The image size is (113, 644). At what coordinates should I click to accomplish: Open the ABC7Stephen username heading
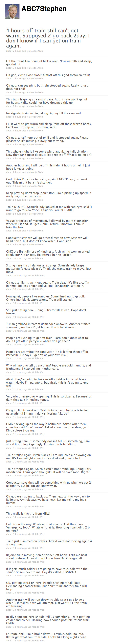click(x=44, y=9)
